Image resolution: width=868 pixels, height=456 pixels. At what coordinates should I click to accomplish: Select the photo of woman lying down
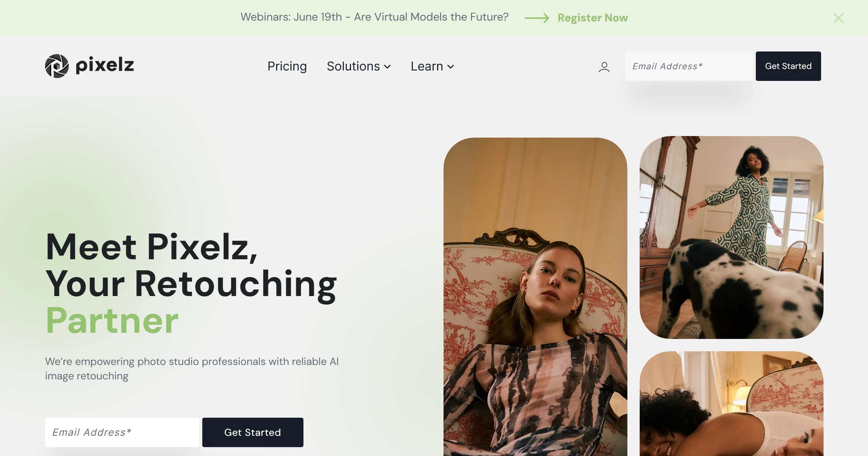tap(732, 404)
